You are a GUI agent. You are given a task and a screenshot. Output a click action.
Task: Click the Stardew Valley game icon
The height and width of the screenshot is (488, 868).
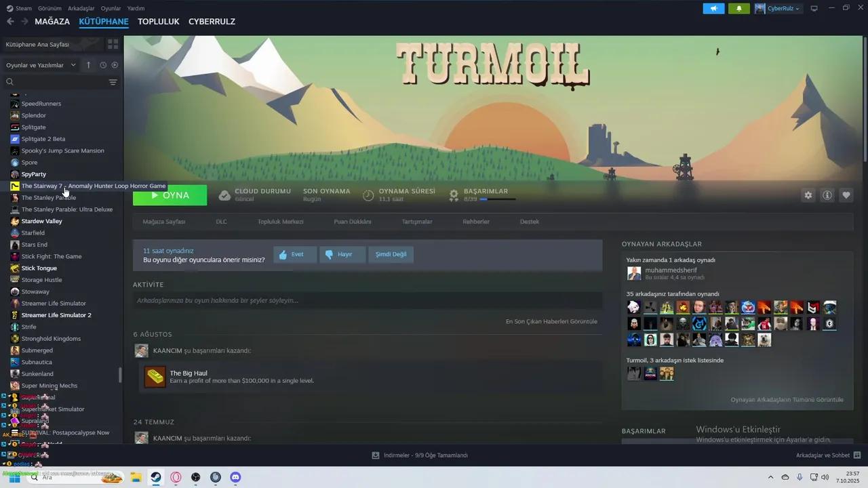[15, 222]
